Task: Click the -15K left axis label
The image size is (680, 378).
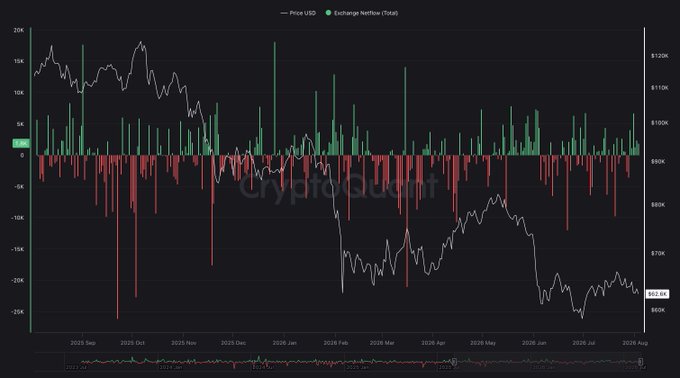Action: [18, 249]
